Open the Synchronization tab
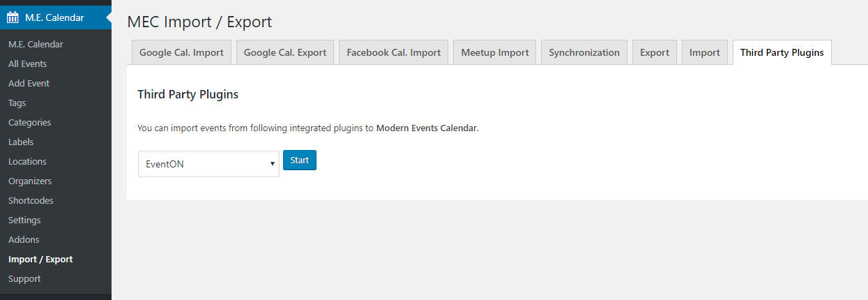Viewport: 868px width, 300px height. 584,52
